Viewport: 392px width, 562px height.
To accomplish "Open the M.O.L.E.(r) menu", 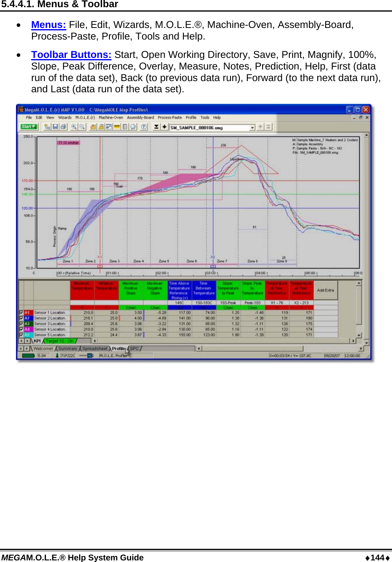I will coord(85,117).
